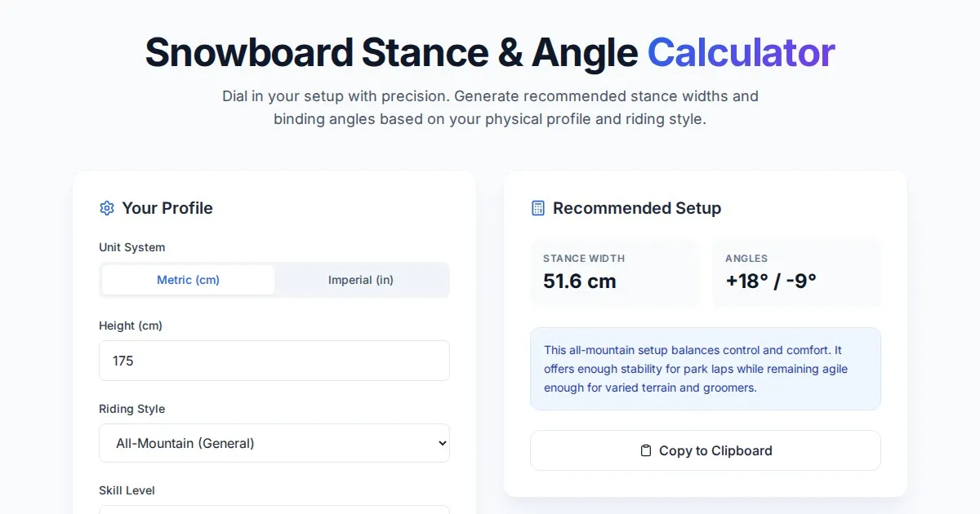Image resolution: width=980 pixels, height=514 pixels.
Task: Click the Skill Level label
Action: click(127, 490)
